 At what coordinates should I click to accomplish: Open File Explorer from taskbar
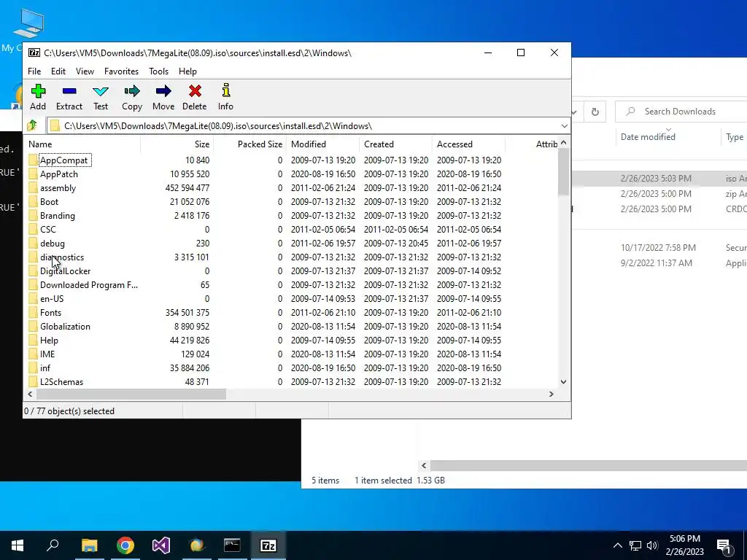(89, 545)
